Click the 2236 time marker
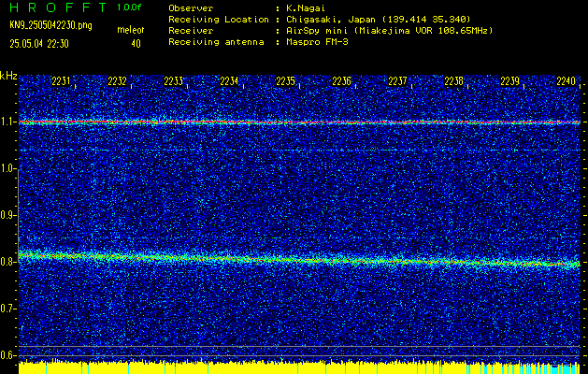Image resolution: width=588 pixels, height=374 pixels. pos(341,81)
